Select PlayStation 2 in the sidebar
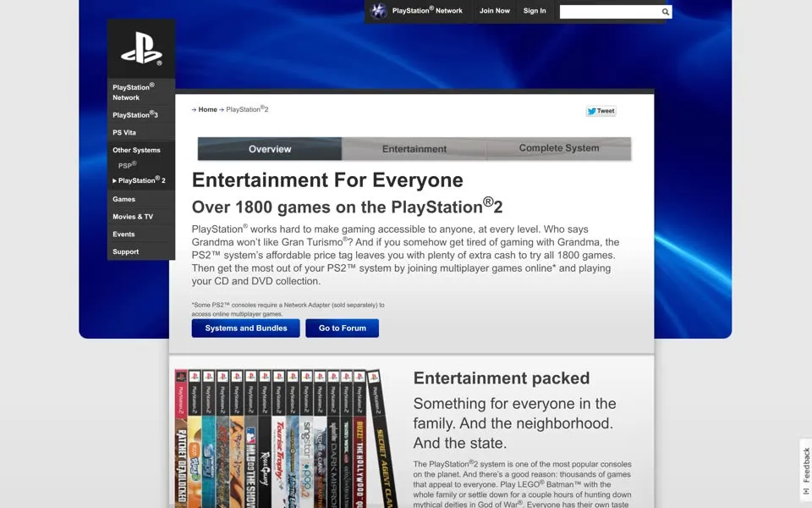This screenshot has width=812, height=508. [141, 180]
